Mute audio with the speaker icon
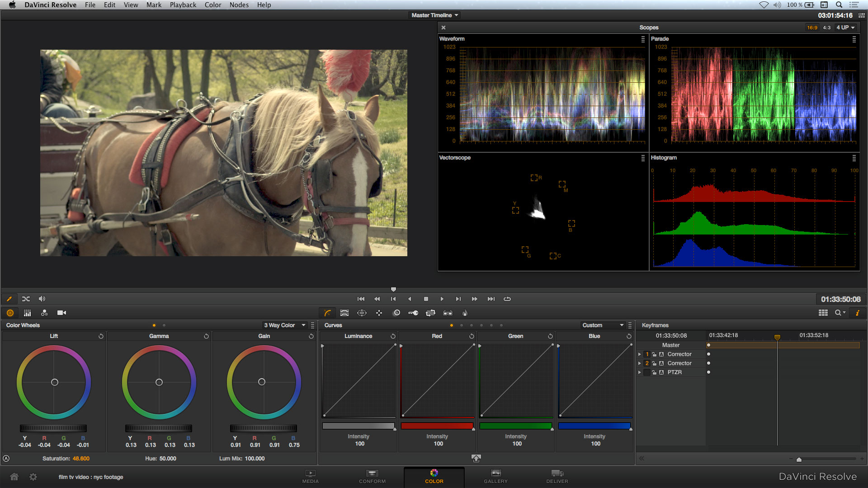The height and width of the screenshot is (488, 868). click(x=42, y=299)
